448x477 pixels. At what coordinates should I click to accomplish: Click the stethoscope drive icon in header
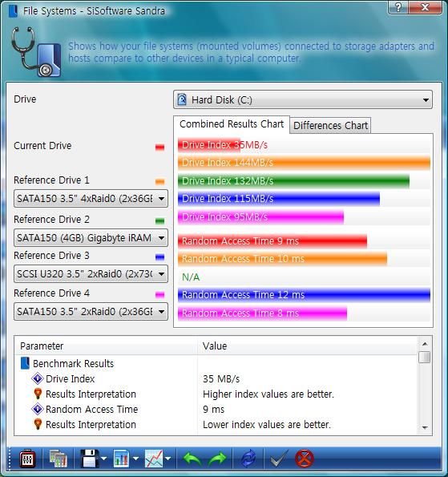[x=36, y=52]
